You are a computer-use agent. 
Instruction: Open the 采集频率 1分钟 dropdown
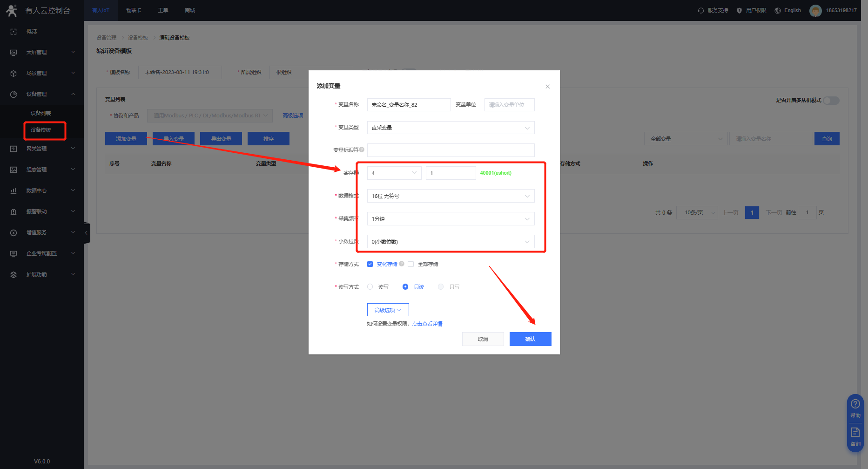tap(450, 219)
